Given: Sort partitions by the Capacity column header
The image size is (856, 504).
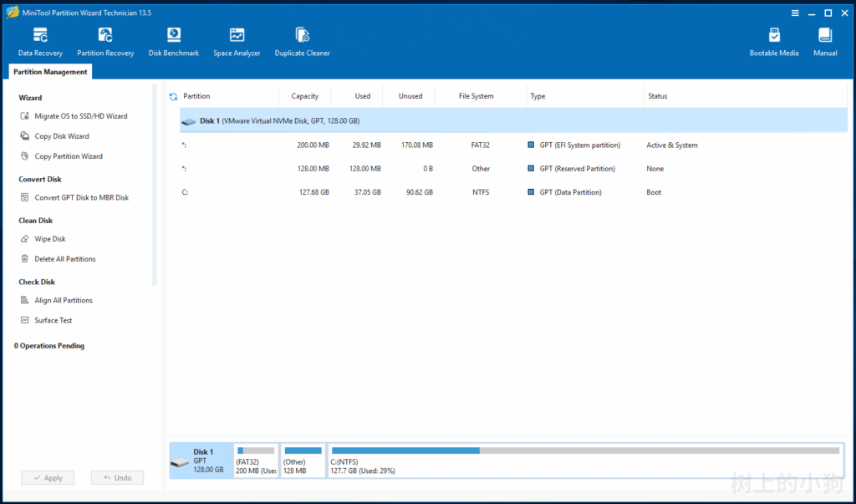Looking at the screenshot, I should (304, 96).
